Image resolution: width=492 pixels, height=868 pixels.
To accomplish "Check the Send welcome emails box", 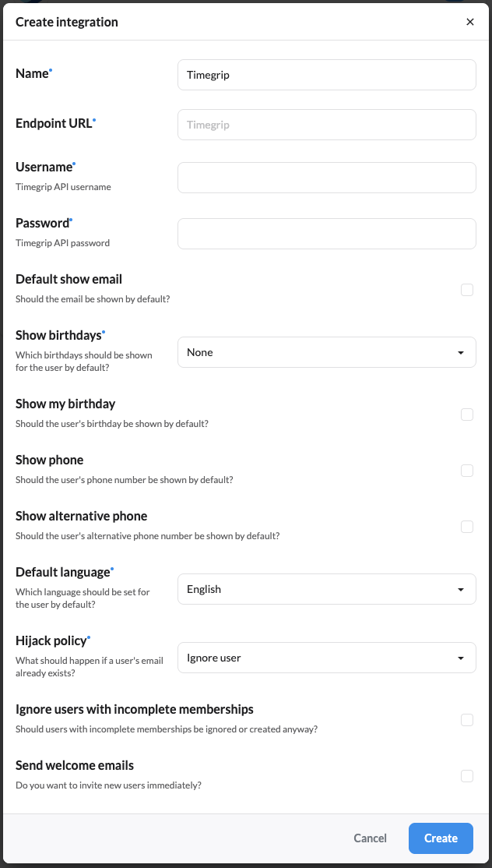I will tap(467, 776).
